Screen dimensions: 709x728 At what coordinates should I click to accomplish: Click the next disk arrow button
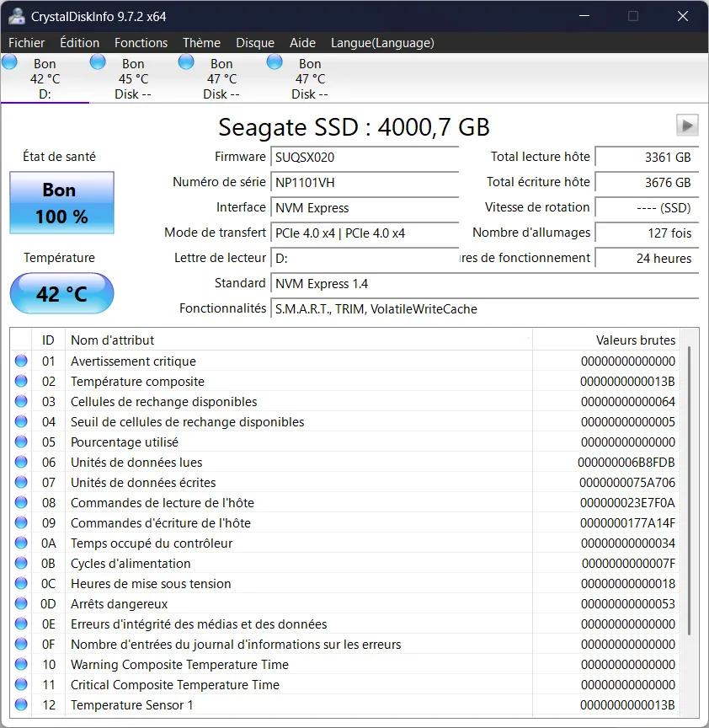tap(687, 126)
